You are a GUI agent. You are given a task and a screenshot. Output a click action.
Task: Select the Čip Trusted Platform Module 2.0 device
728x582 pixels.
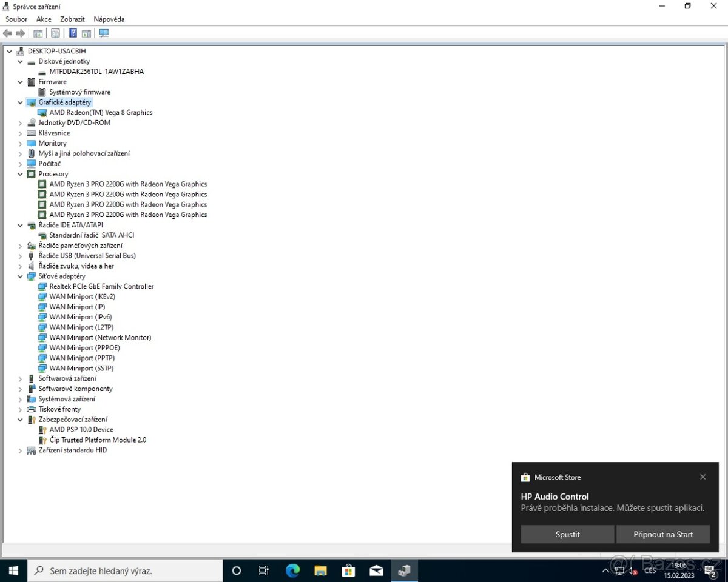point(97,440)
